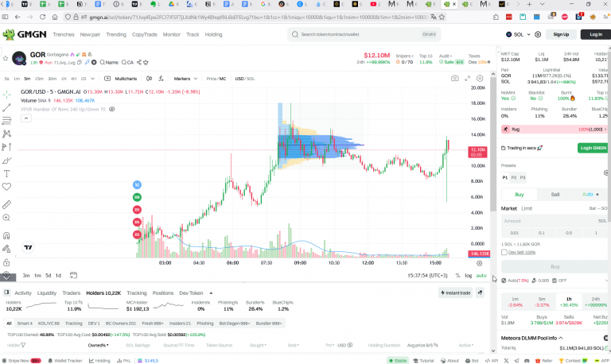Screen dimensions: 611x364
Task: Switch to the Liquidity tab
Action: [x=47, y=292]
